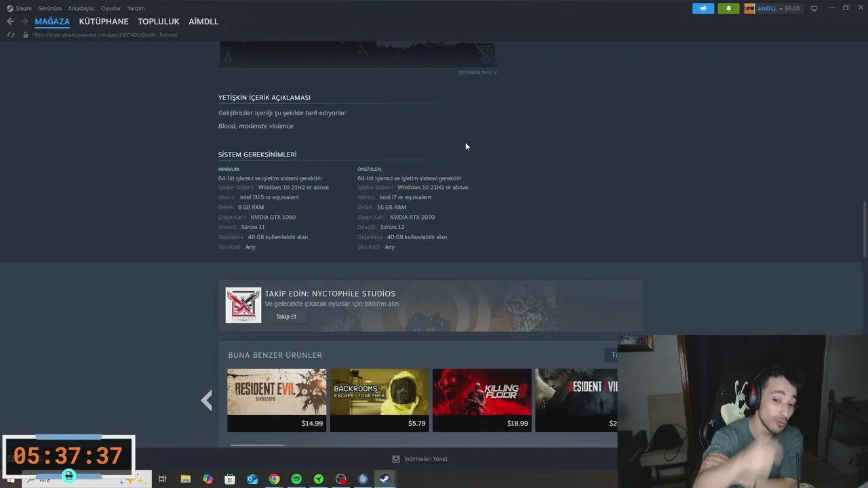Click the $14.99 price label
The height and width of the screenshot is (488, 868).
click(x=312, y=424)
